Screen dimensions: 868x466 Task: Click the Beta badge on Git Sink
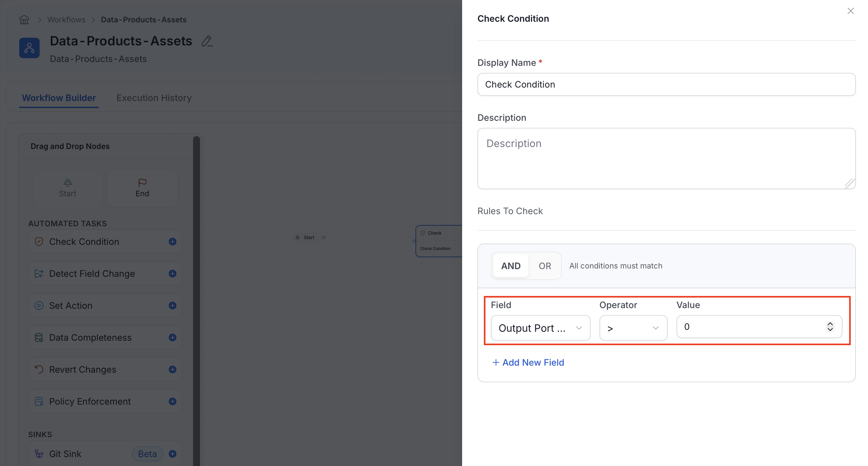(147, 454)
